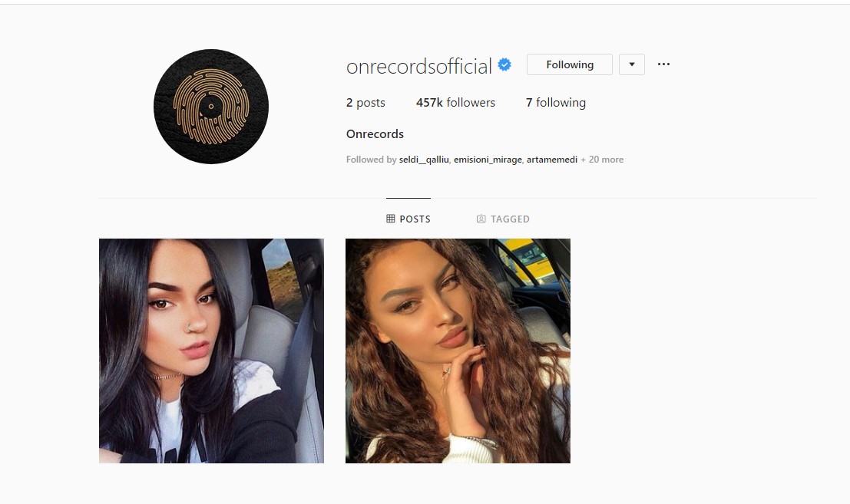Click the Onrecords fingerprint profile picture
This screenshot has width=850, height=504.
tap(211, 107)
